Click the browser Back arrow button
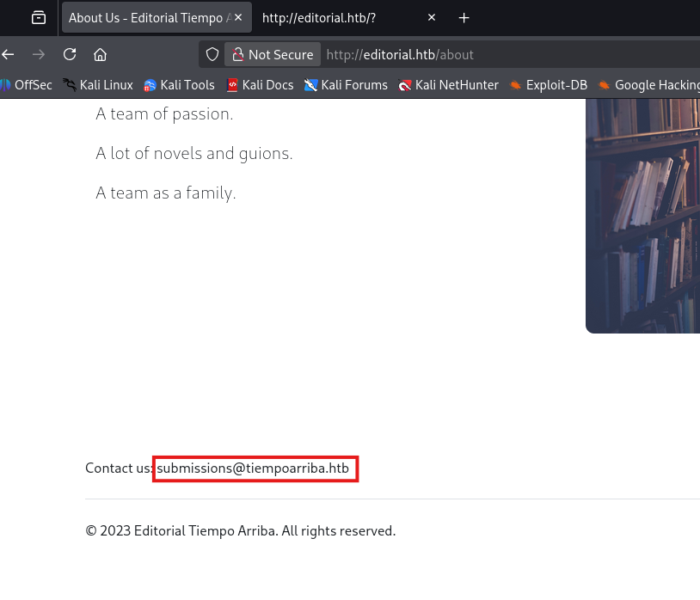Screen dimensions: 700x600 coord(9,54)
